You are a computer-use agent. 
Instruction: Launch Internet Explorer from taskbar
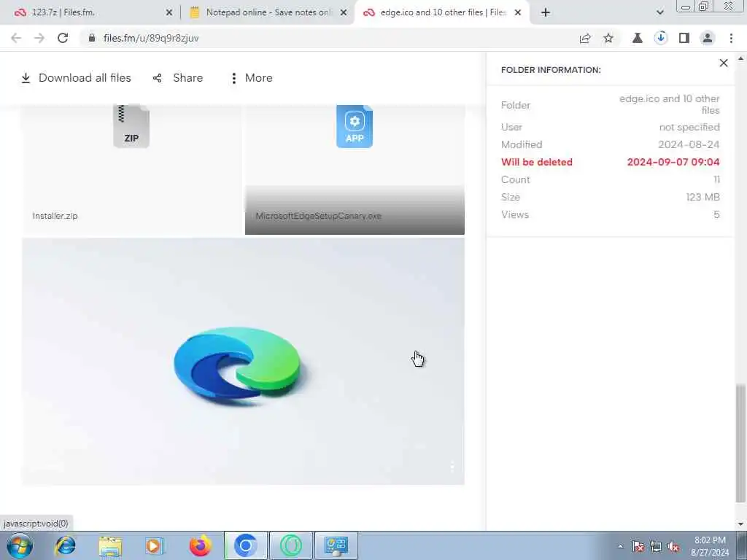coord(65,545)
